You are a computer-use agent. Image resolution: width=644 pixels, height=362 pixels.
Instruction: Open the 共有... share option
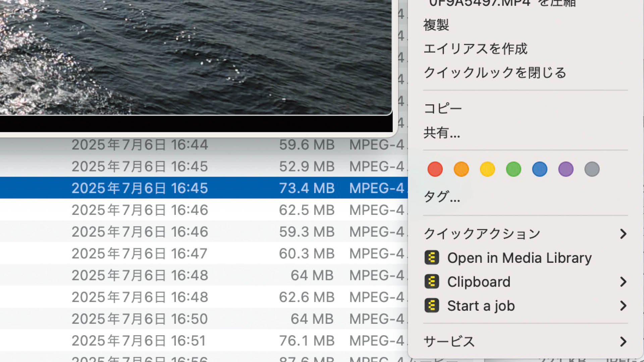point(442,133)
